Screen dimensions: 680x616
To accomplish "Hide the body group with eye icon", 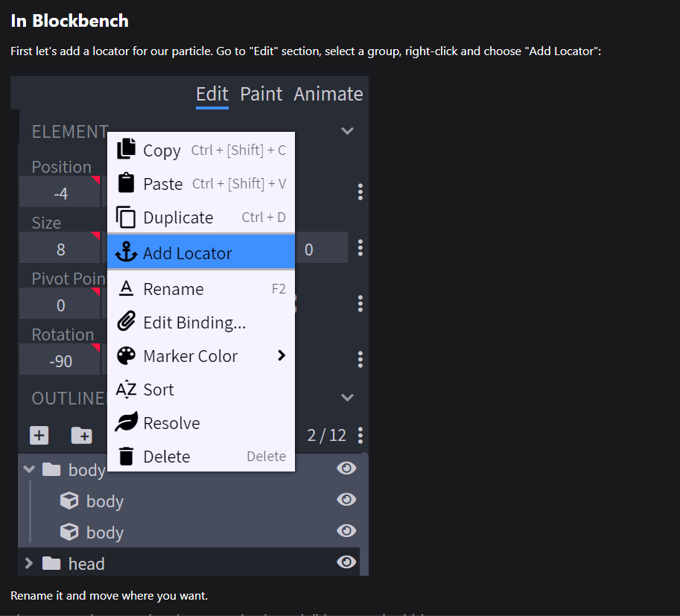I will tap(346, 469).
